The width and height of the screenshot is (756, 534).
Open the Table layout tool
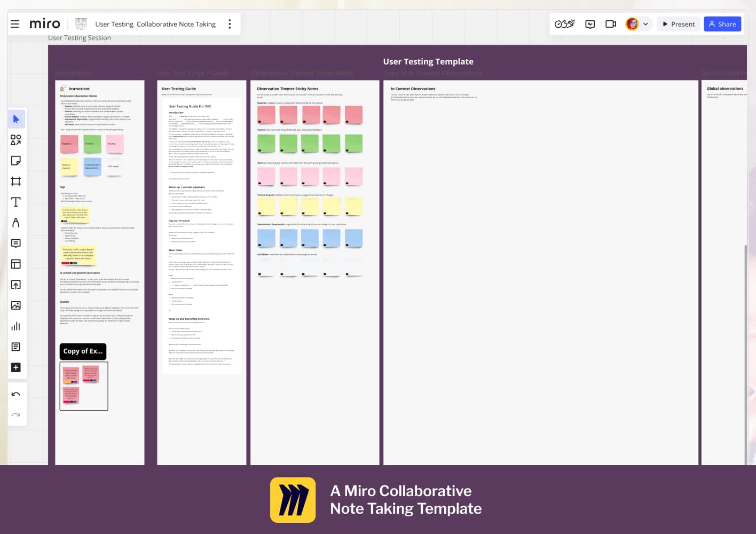click(x=16, y=264)
